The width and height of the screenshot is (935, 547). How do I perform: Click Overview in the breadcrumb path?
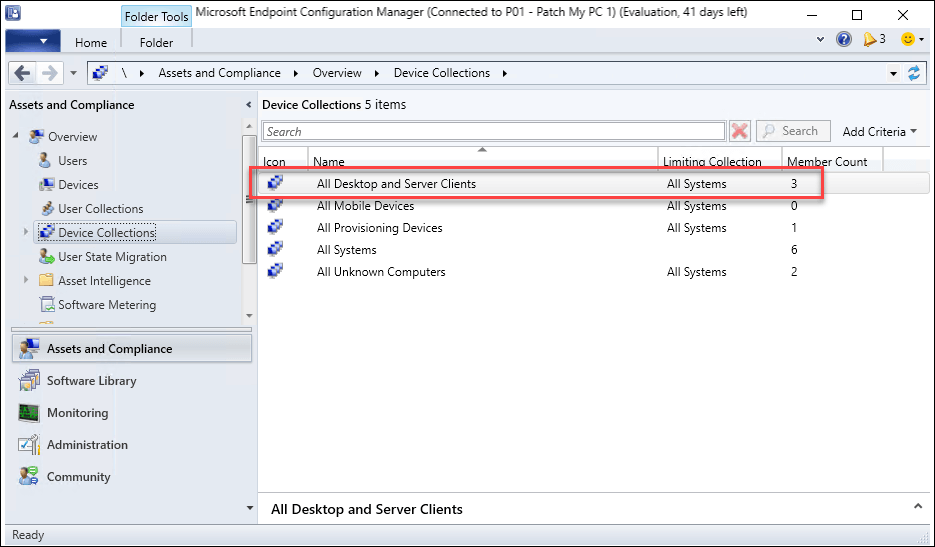pyautogui.click(x=337, y=73)
